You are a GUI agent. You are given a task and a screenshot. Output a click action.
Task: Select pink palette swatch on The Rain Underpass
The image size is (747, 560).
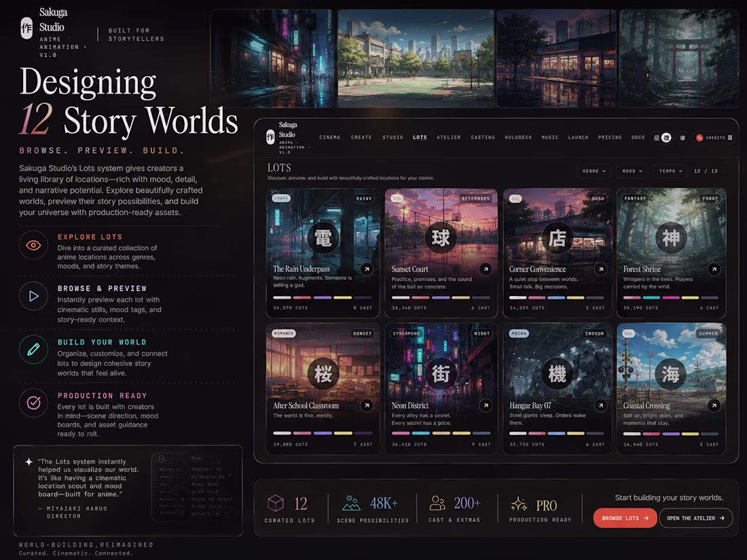[302, 297]
